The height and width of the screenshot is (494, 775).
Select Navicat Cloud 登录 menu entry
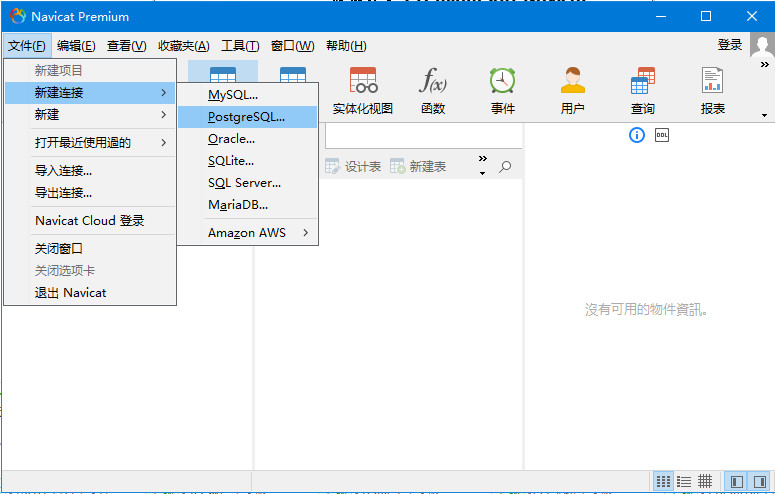pyautogui.click(x=90, y=221)
